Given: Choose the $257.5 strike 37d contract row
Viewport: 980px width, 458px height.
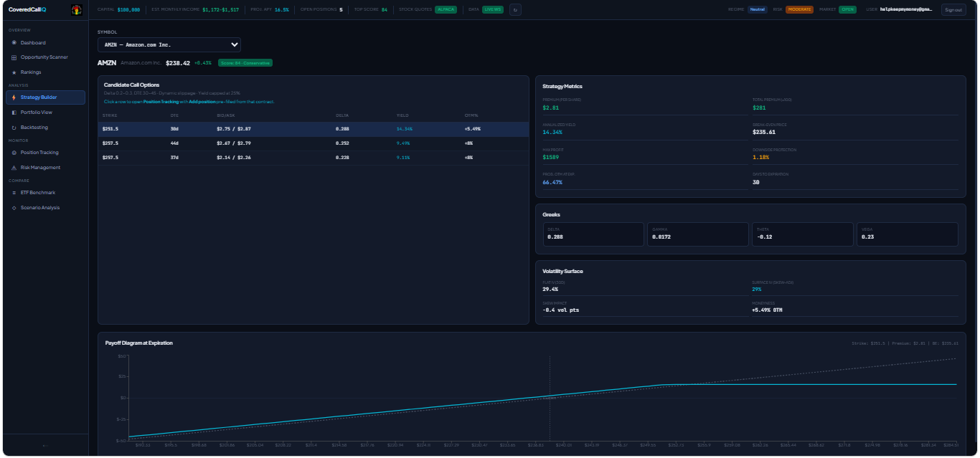Looking at the screenshot, I should point(313,158).
